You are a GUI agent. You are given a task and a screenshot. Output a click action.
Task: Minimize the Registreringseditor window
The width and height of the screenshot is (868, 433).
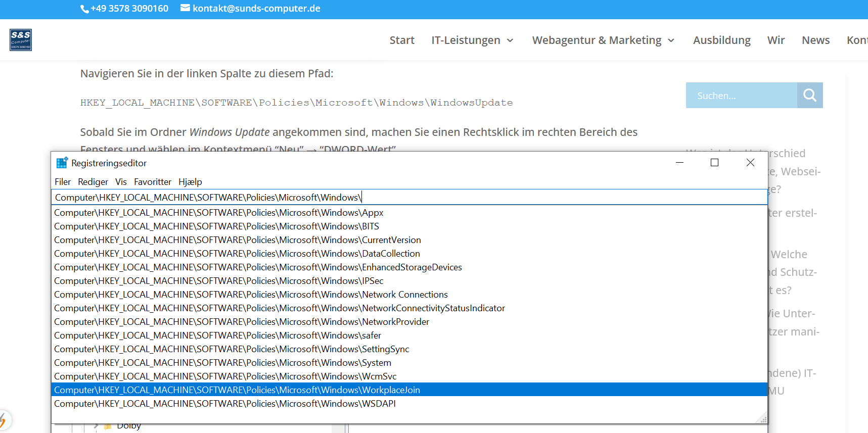point(679,163)
